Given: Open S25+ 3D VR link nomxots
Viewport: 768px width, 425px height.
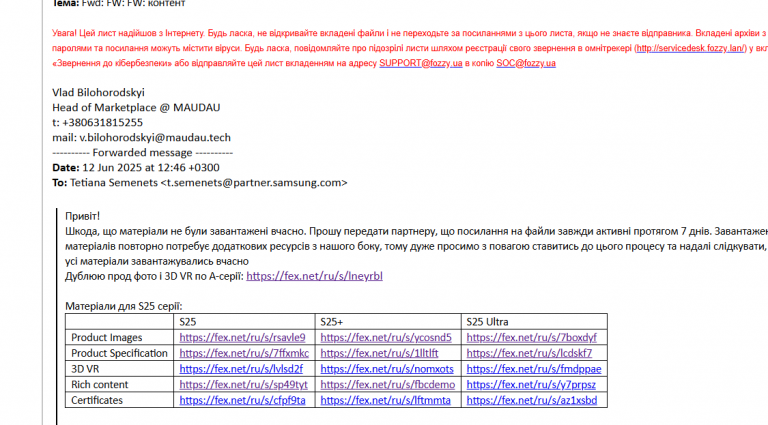Looking at the screenshot, I should (x=387, y=369).
